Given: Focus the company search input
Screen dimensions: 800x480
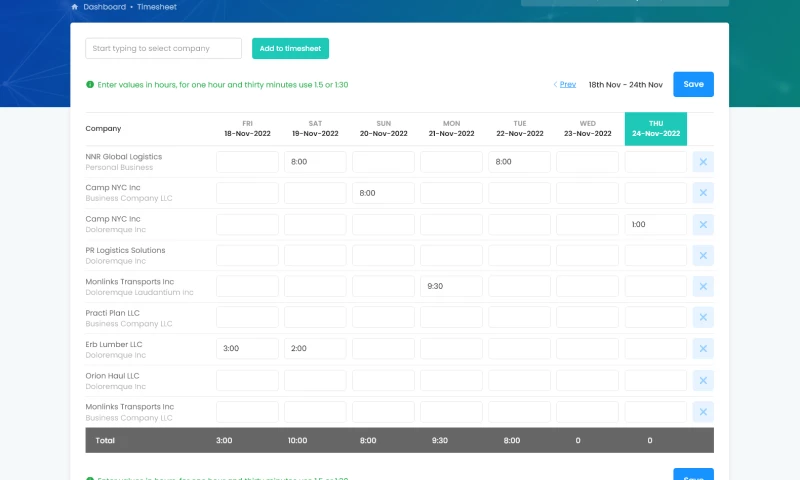Looking at the screenshot, I should click(x=163, y=48).
